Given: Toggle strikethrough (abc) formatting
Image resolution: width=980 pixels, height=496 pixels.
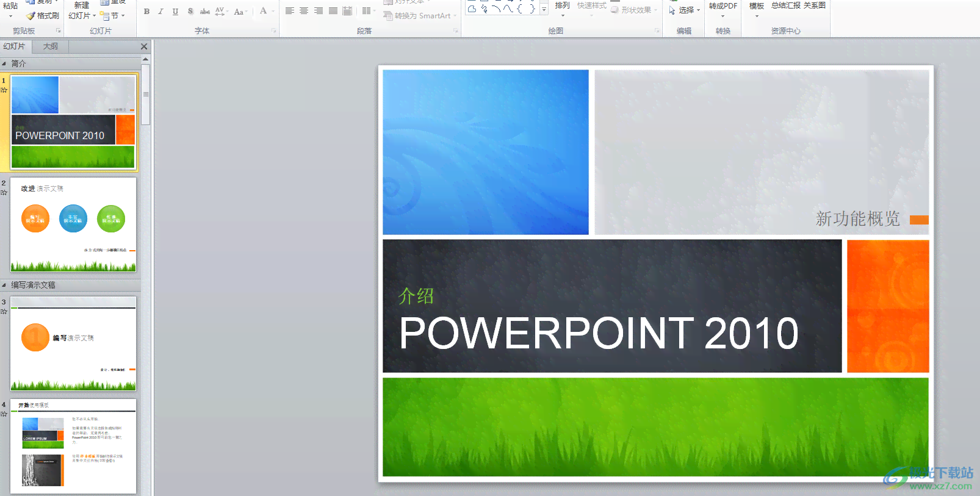Looking at the screenshot, I should 205,11.
